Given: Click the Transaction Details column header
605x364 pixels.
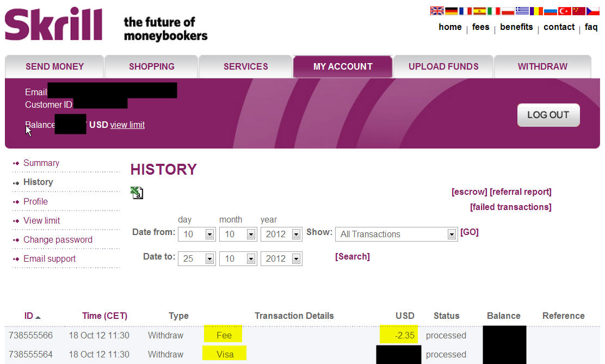Looking at the screenshot, I should [294, 316].
